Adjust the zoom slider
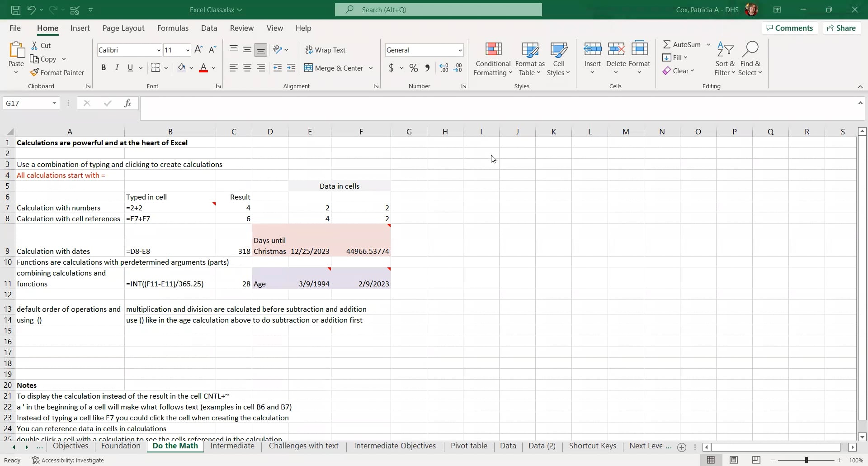The width and height of the screenshot is (868, 466). coord(807,460)
